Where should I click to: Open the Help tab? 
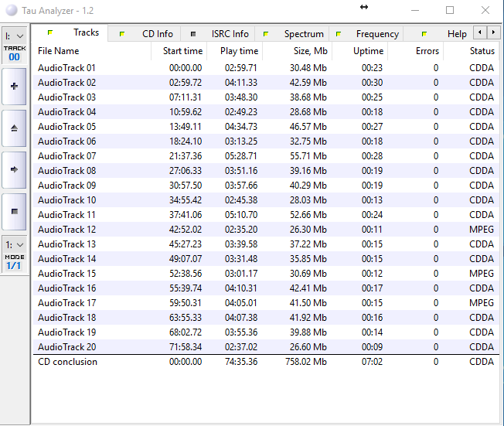point(439,34)
